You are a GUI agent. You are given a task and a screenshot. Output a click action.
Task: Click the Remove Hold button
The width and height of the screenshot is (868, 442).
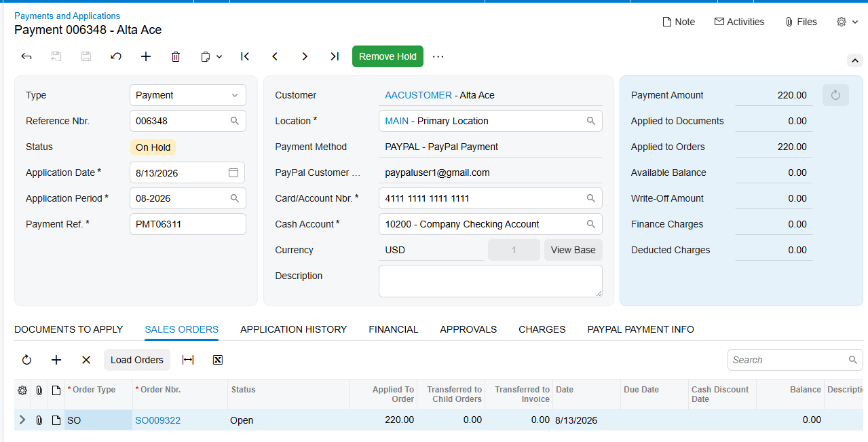point(388,56)
